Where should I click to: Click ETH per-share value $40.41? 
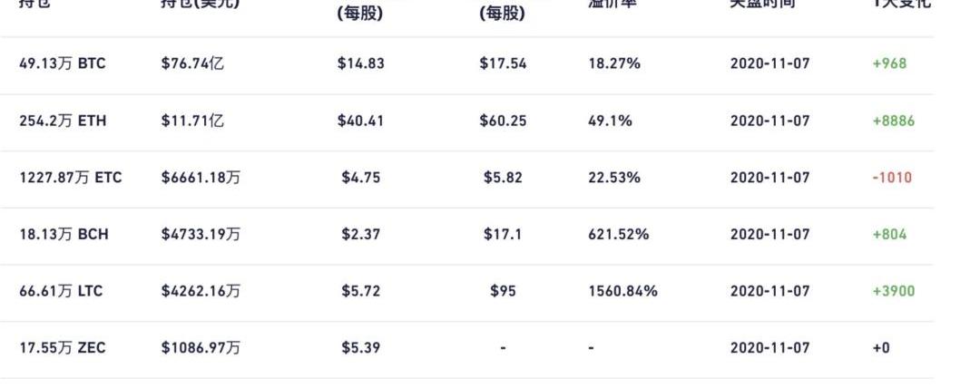tap(360, 121)
